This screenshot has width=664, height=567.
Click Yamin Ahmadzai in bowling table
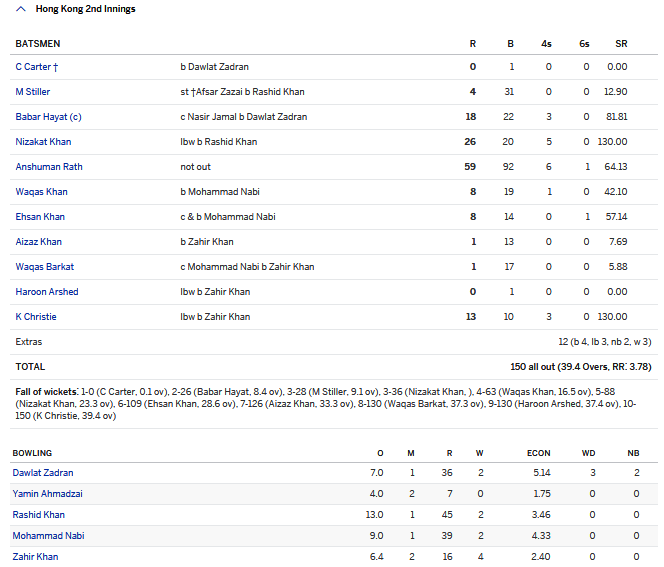pyautogui.click(x=47, y=494)
